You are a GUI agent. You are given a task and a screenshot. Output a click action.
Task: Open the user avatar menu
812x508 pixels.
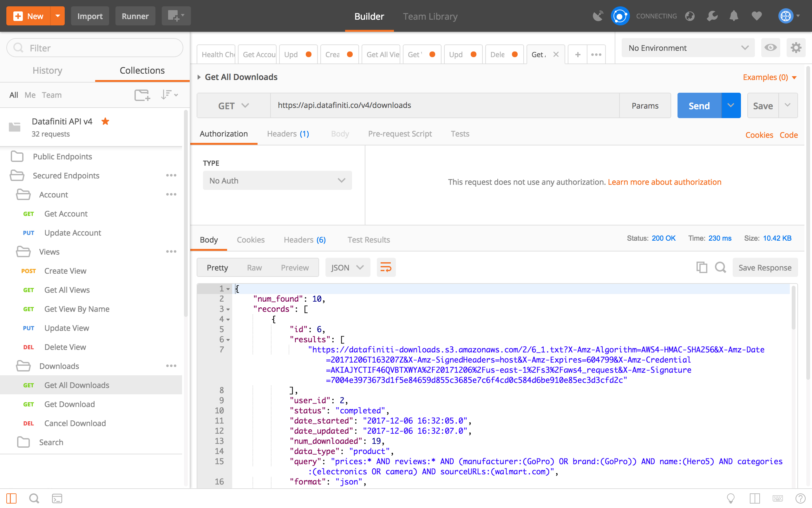(789, 16)
